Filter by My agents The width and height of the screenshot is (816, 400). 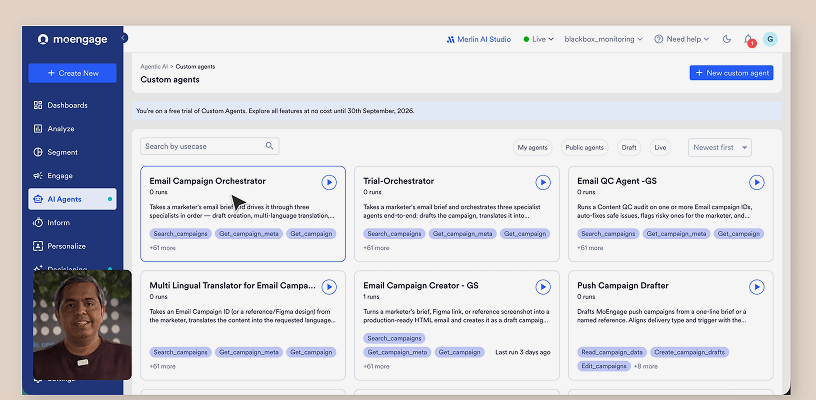coord(532,148)
